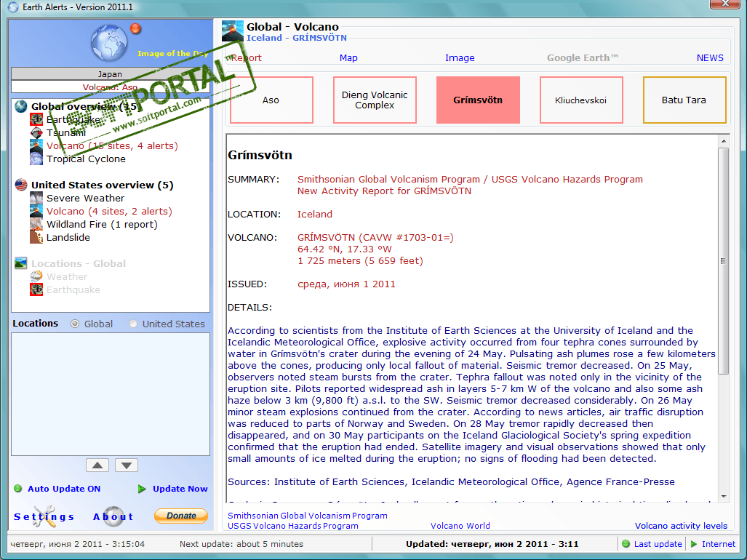This screenshot has width=747, height=560.
Task: Open the Google Earth tab
Action: point(582,57)
